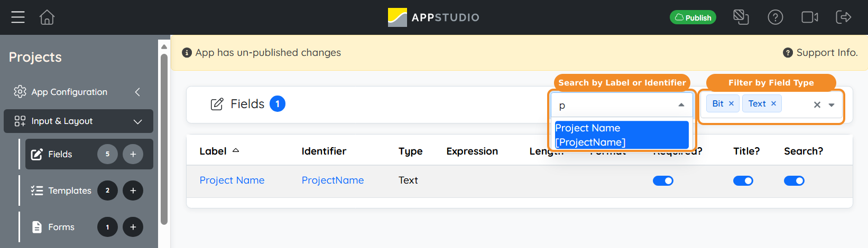Publish the app changes
Screen dimensions: 868x248
click(693, 17)
